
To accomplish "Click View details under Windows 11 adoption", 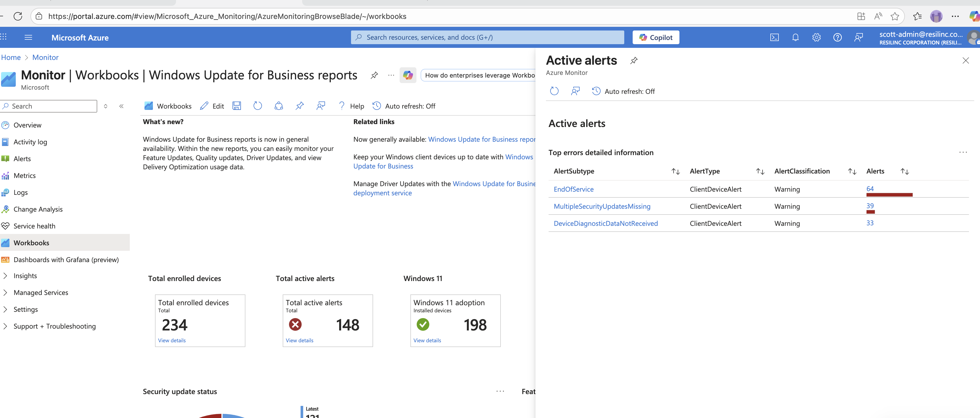I will pyautogui.click(x=427, y=340).
